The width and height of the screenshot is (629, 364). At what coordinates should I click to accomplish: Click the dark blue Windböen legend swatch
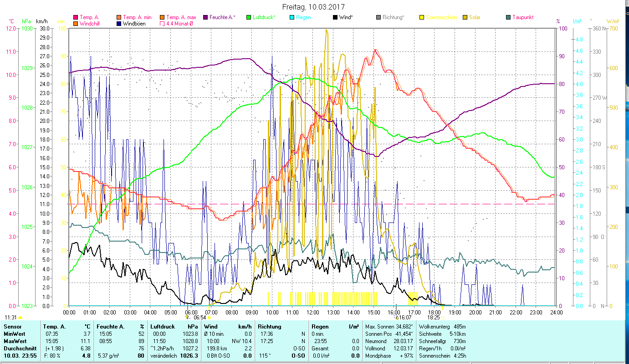[119, 23]
